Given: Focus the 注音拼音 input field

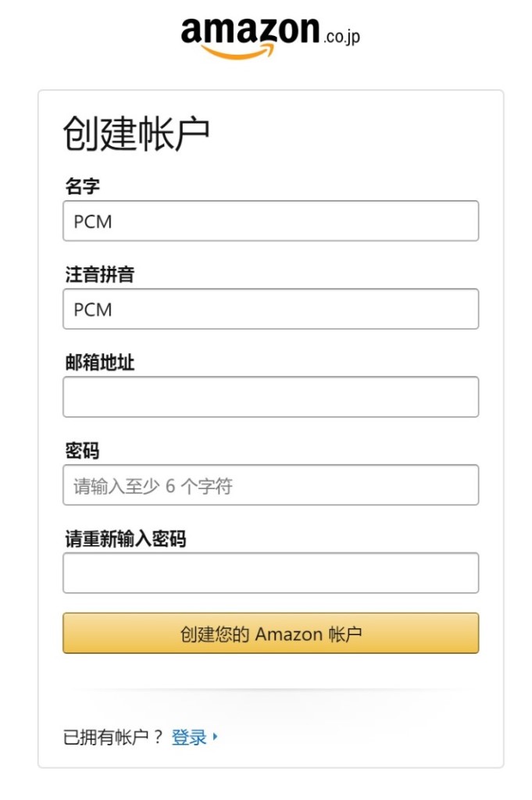Looking at the screenshot, I should pos(271,309).
